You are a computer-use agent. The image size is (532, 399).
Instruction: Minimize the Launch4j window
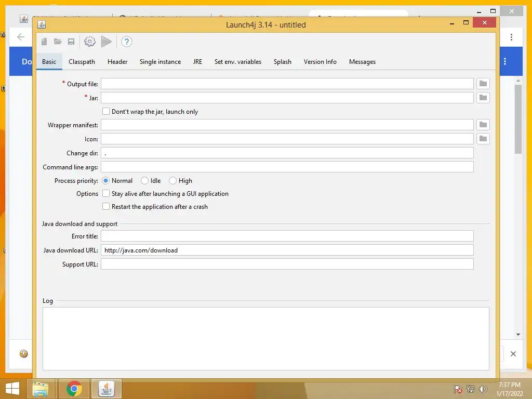(452, 23)
